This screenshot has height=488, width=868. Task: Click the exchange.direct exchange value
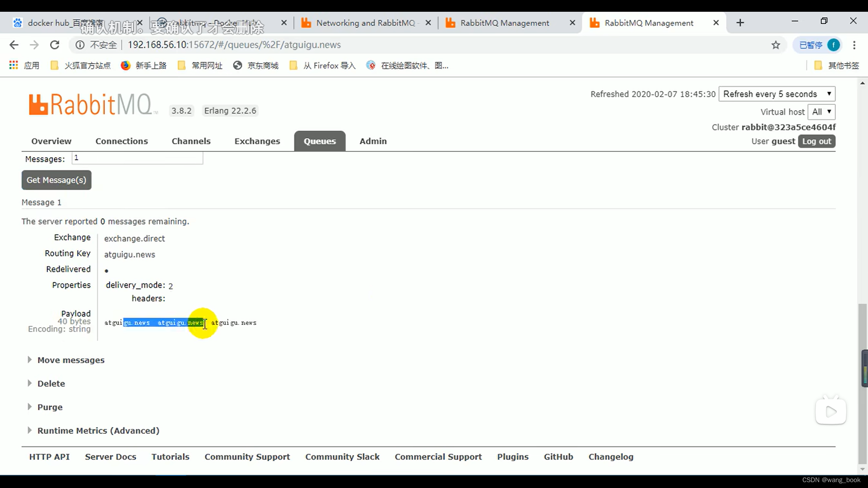(134, 239)
